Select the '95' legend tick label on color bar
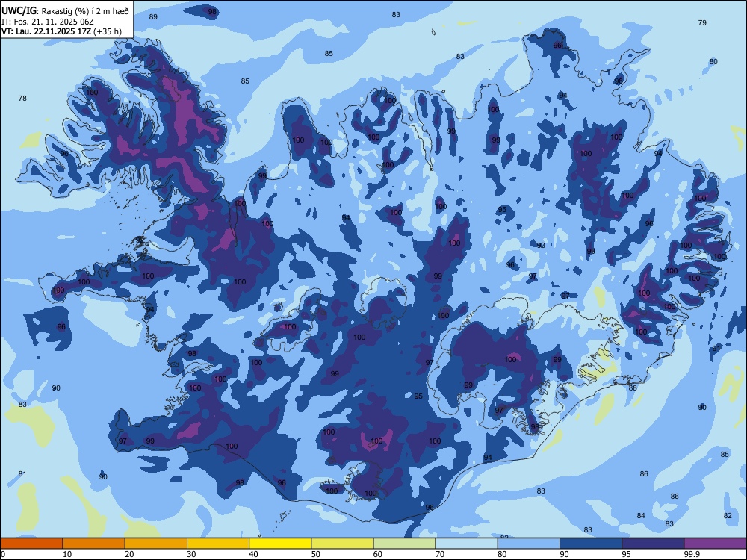This screenshot has height=560, width=747. pyautogui.click(x=627, y=554)
